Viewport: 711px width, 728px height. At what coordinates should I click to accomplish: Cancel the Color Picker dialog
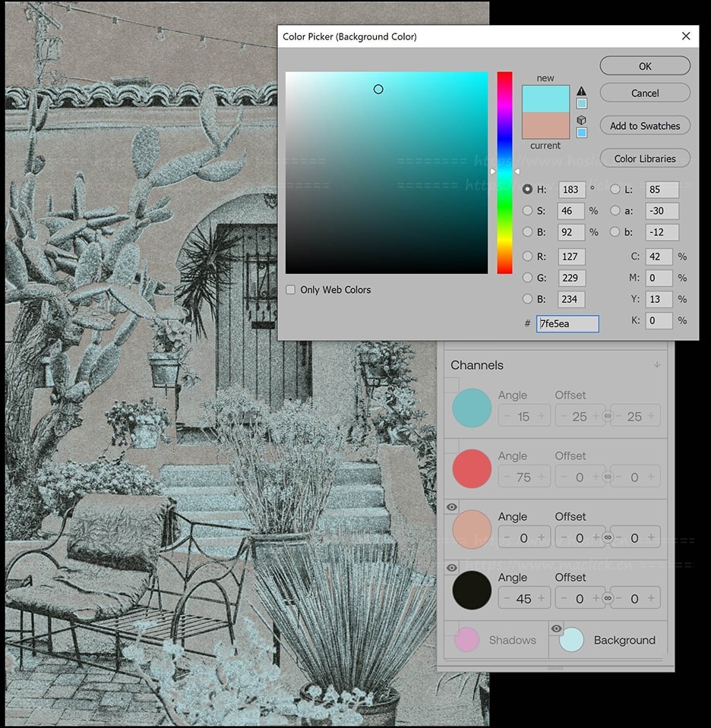coord(645,93)
